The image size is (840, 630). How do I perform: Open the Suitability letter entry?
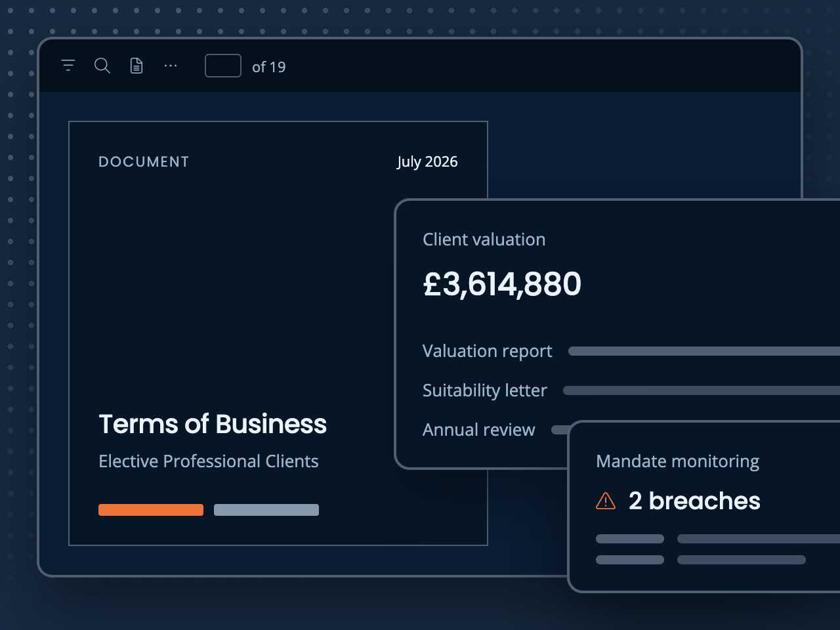point(484,390)
